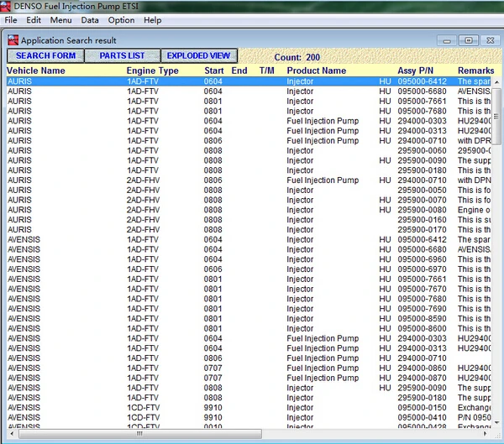Viewport: 504px width, 444px height.
Task: Select part number 095000-0150
Action: pyautogui.click(x=422, y=408)
